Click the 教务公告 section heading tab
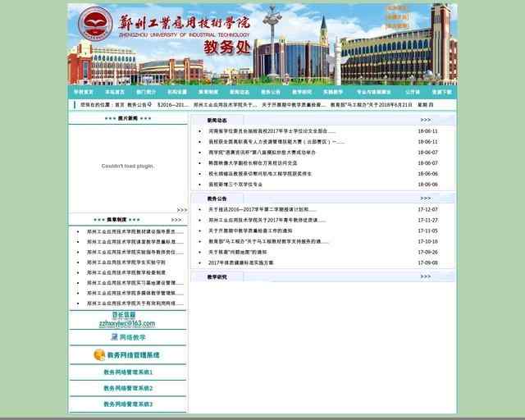525x420 pixels. click(217, 199)
